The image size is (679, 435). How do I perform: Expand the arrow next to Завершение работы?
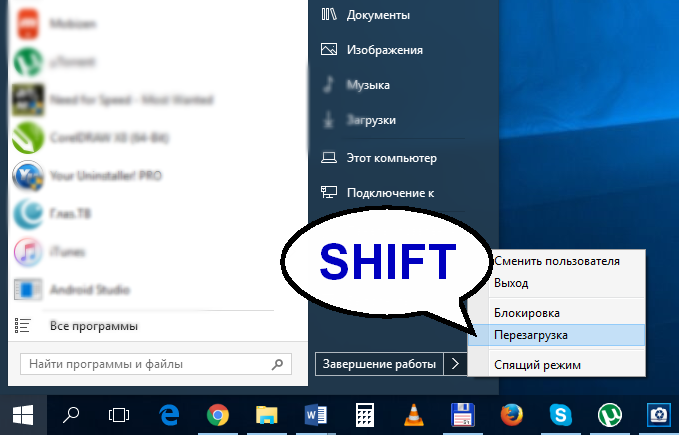pyautogui.click(x=455, y=364)
